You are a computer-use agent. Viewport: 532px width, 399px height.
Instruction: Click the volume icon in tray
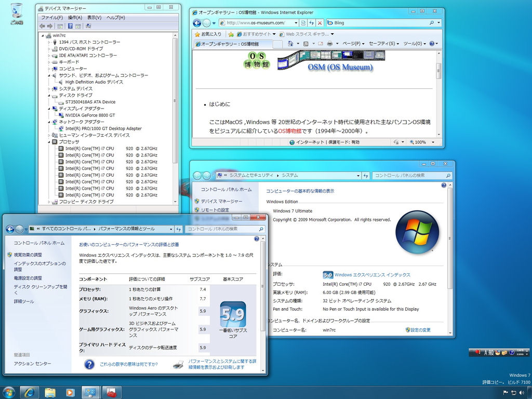(522, 393)
